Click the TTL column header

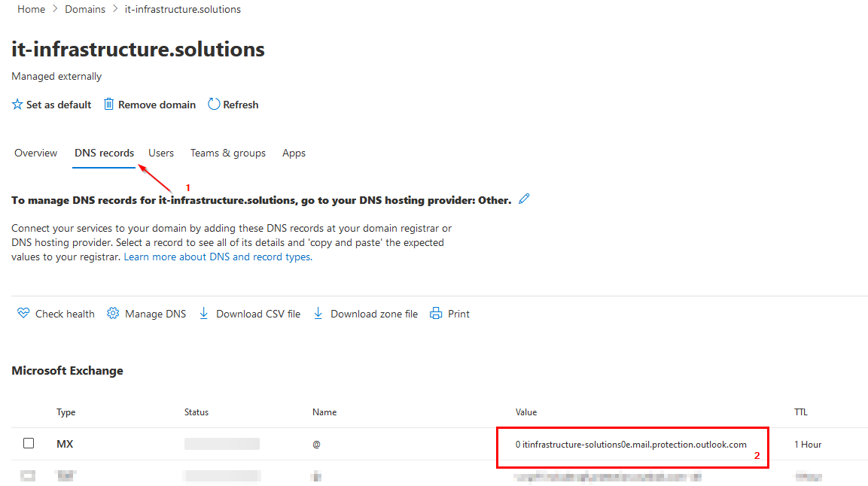[801, 412]
